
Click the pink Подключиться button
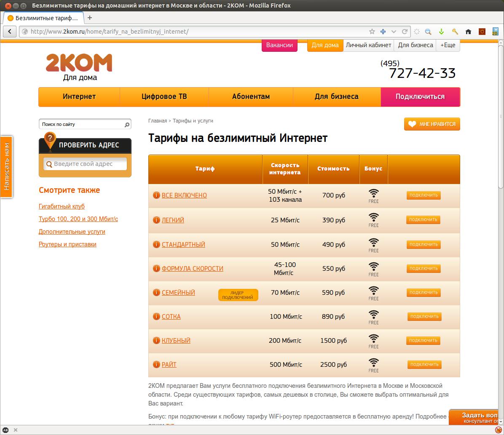pyautogui.click(x=420, y=97)
